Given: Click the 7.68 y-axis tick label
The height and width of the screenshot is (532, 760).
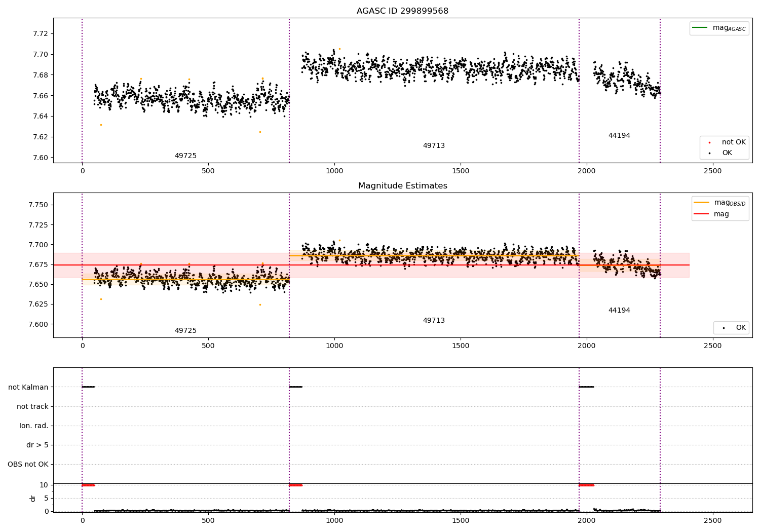Looking at the screenshot, I should point(41,75).
